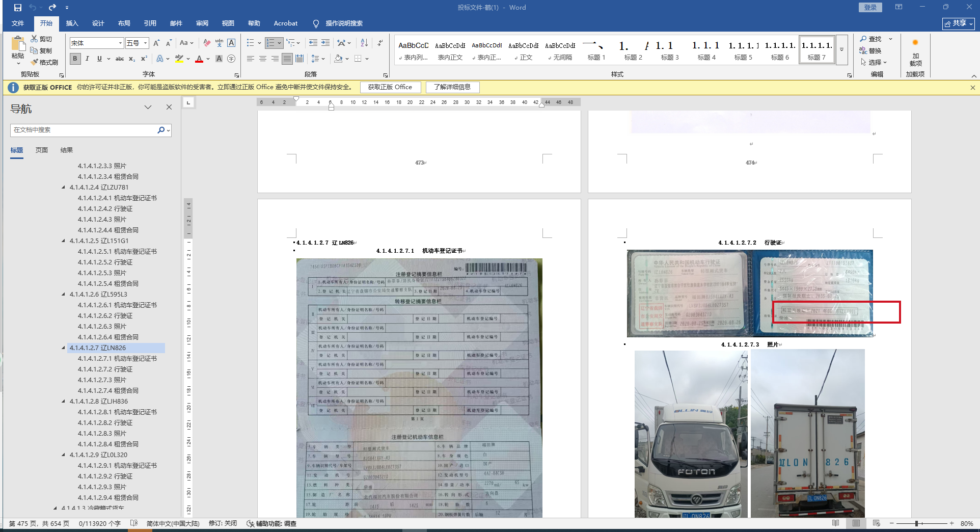The height and width of the screenshot is (532, 980).
Task: Click the 共享 Share button
Action: tap(958, 23)
